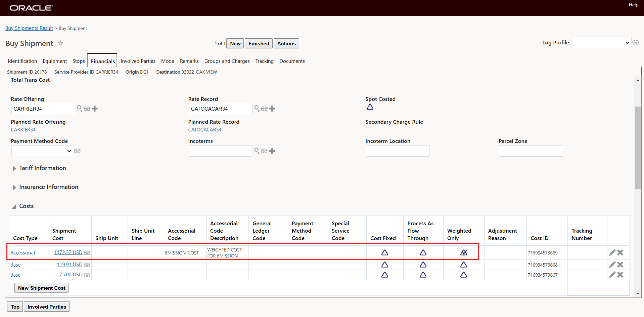Toggle Spot Costed indicator
The height and width of the screenshot is (317, 644).
click(x=370, y=107)
